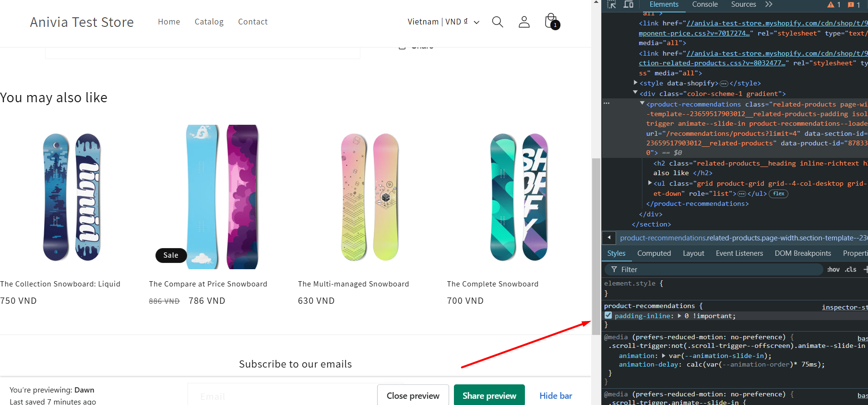Image resolution: width=868 pixels, height=405 pixels.
Task: Click the breadcrumb scroll-left arrow
Action: (609, 238)
